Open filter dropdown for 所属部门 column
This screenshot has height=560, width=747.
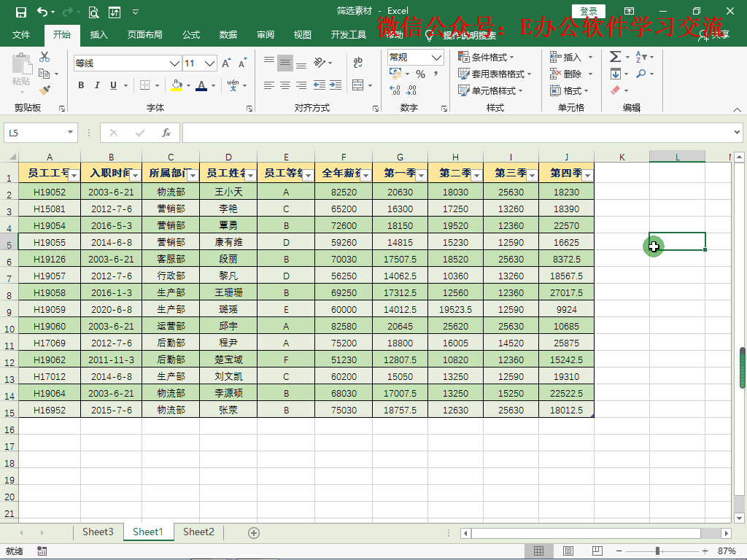coord(193,176)
